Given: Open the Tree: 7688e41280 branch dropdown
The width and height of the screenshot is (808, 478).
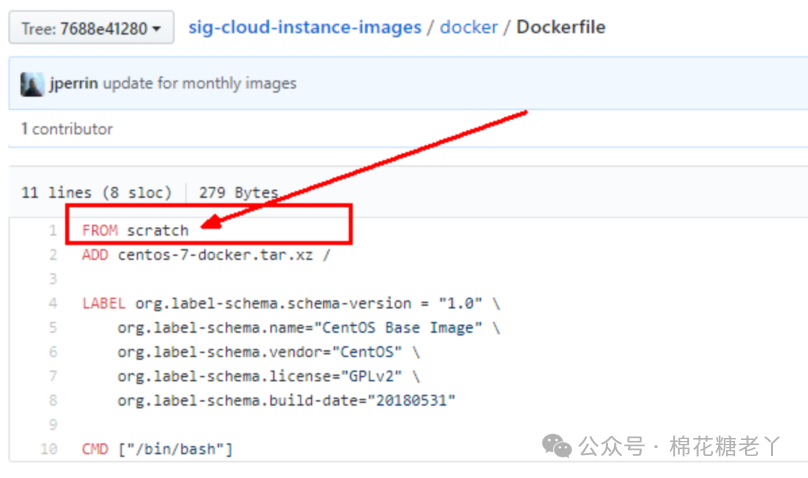Looking at the screenshot, I should click(x=91, y=28).
